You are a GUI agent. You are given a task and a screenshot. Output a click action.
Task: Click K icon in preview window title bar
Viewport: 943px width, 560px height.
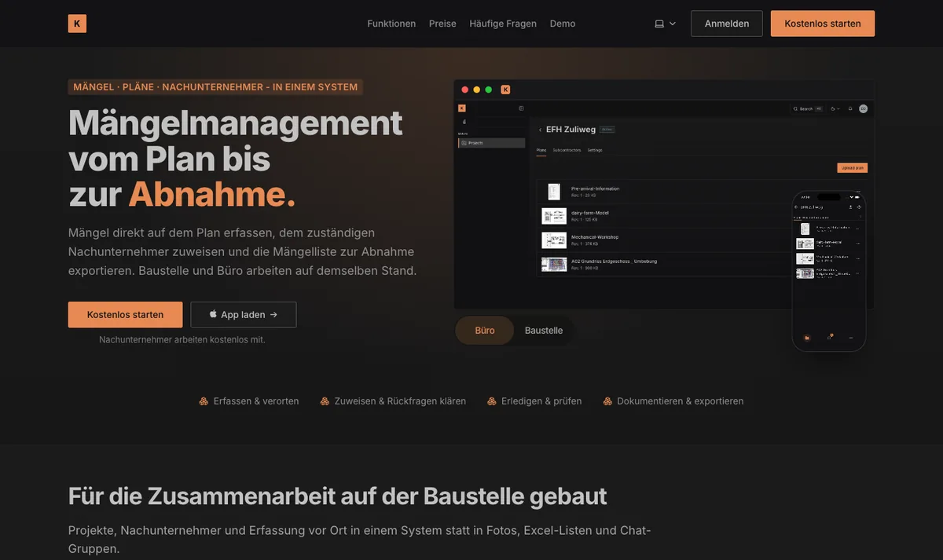[x=505, y=90]
